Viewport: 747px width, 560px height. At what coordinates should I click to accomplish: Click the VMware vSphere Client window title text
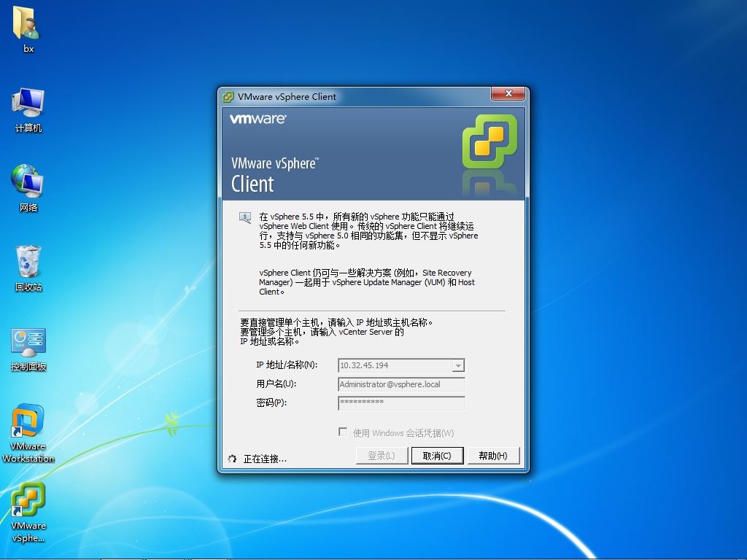[x=287, y=97]
